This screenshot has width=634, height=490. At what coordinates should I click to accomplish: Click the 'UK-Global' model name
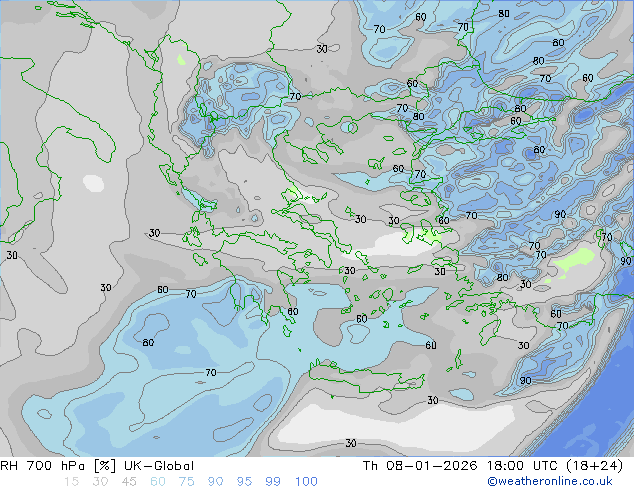pyautogui.click(x=159, y=466)
